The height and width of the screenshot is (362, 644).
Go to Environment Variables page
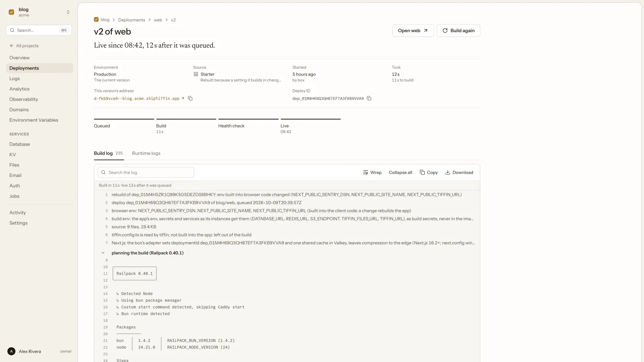39,120
